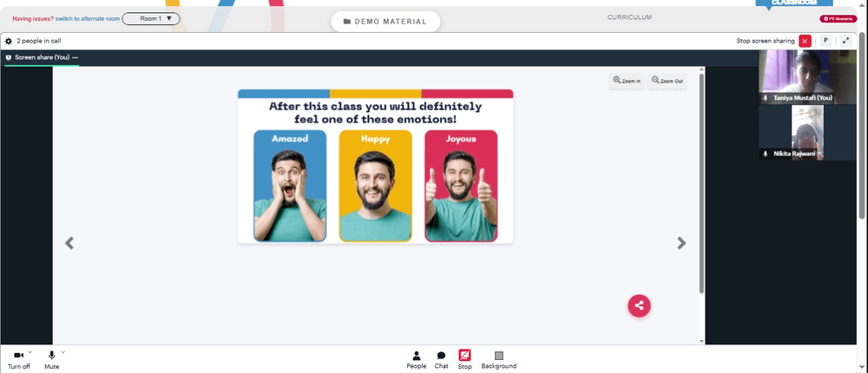
Task: Click Taniya Mustafi microphone indicator
Action: [766, 98]
